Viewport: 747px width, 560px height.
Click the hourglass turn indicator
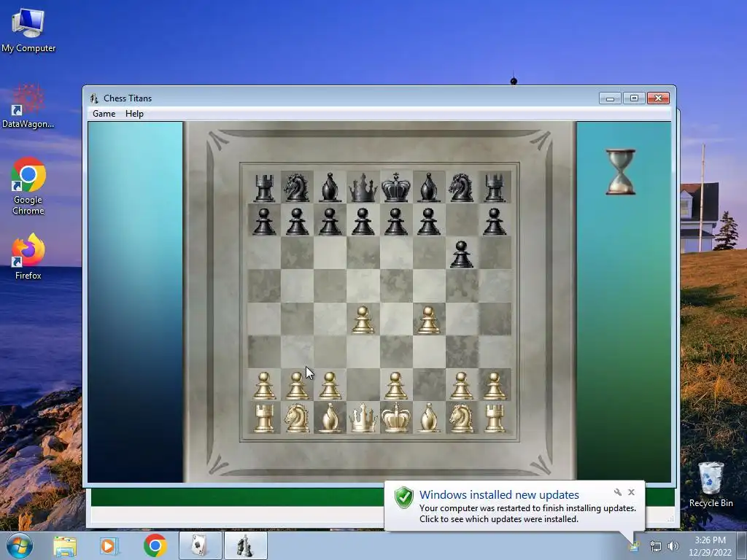[x=620, y=172]
